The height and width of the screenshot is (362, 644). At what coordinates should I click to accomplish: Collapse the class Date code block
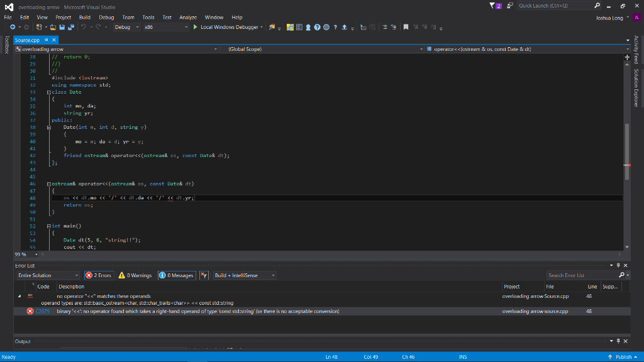coord(48,92)
